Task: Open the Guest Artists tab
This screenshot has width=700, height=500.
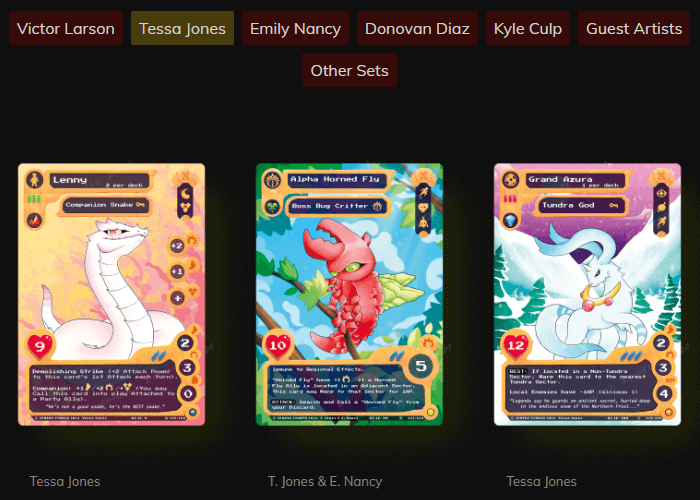Action: tap(633, 29)
